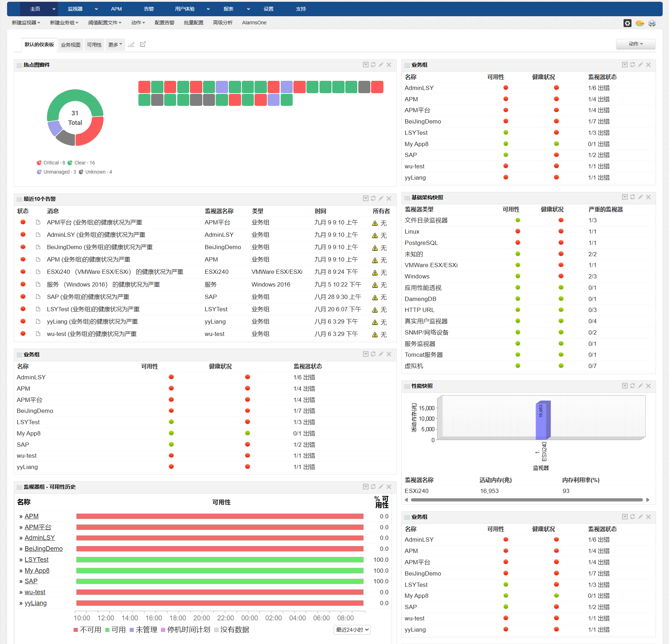Open the 告警 top menu

149,9
